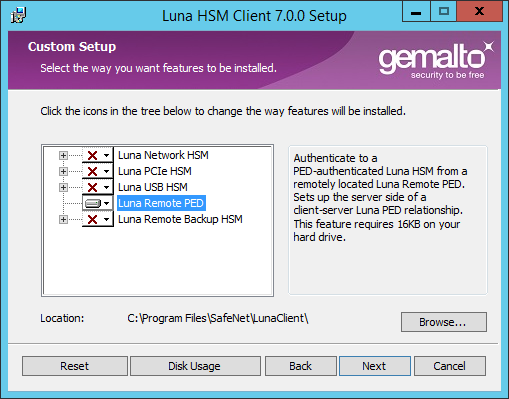Cancel the Luna HSM Client setup
Image resolution: width=509 pixels, height=399 pixels.
[450, 366]
